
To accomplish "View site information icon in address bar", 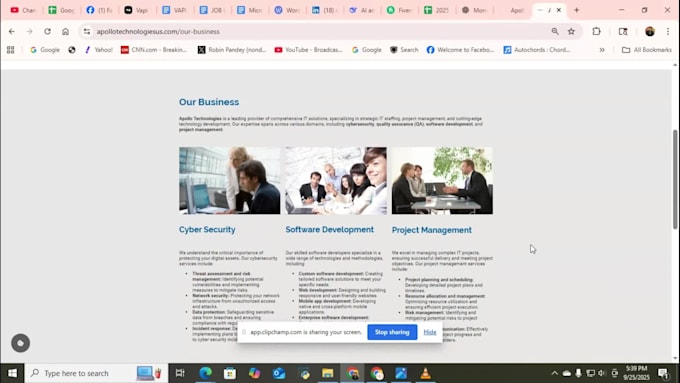I will click(87, 31).
